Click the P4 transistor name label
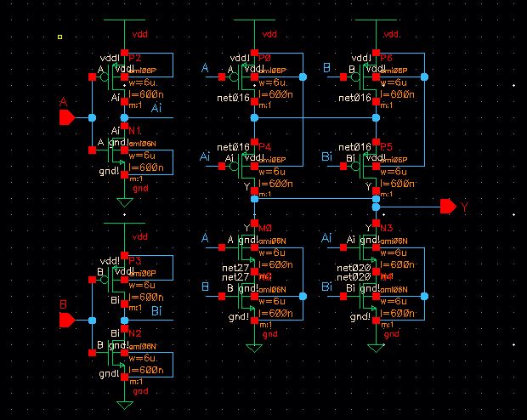527x420 pixels. coord(265,147)
